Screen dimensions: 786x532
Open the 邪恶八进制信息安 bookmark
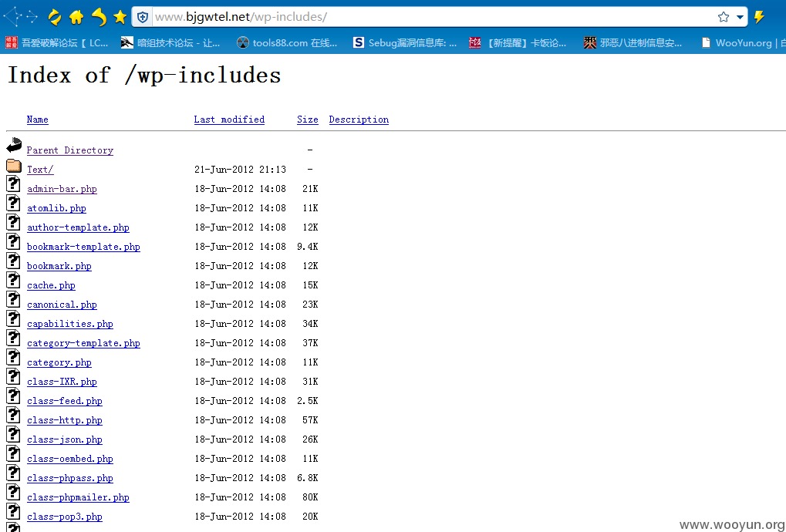(633, 43)
